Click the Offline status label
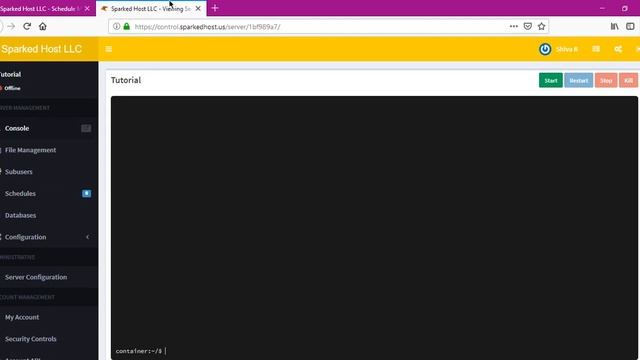The width and height of the screenshot is (640, 360). click(x=12, y=88)
